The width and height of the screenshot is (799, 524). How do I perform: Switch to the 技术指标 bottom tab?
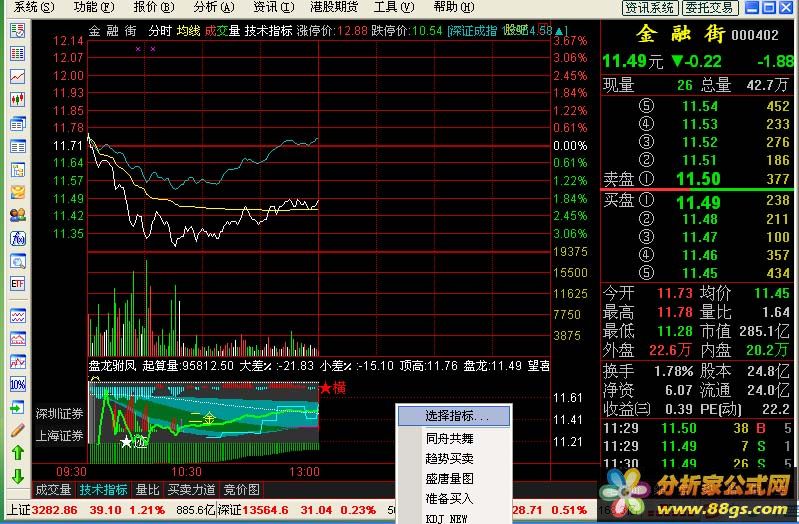103,490
